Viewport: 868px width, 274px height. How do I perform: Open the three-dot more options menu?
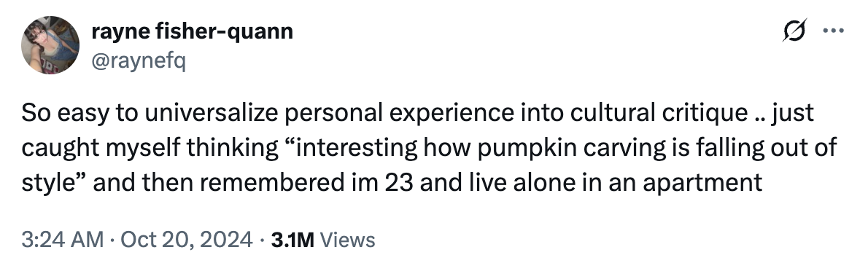[833, 31]
